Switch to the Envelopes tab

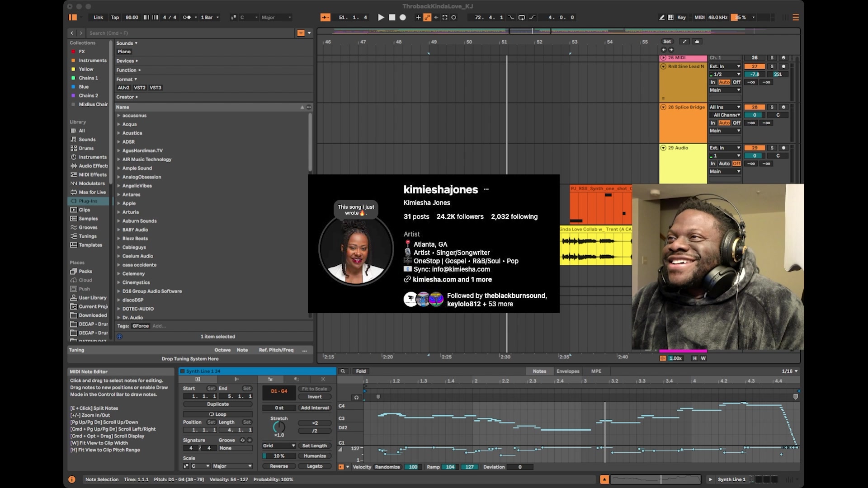point(568,371)
